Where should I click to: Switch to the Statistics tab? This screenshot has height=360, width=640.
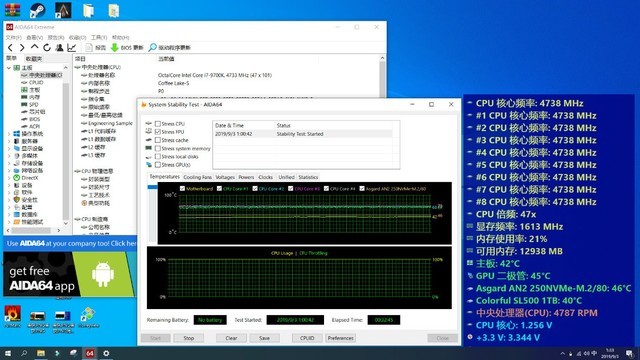point(308,177)
